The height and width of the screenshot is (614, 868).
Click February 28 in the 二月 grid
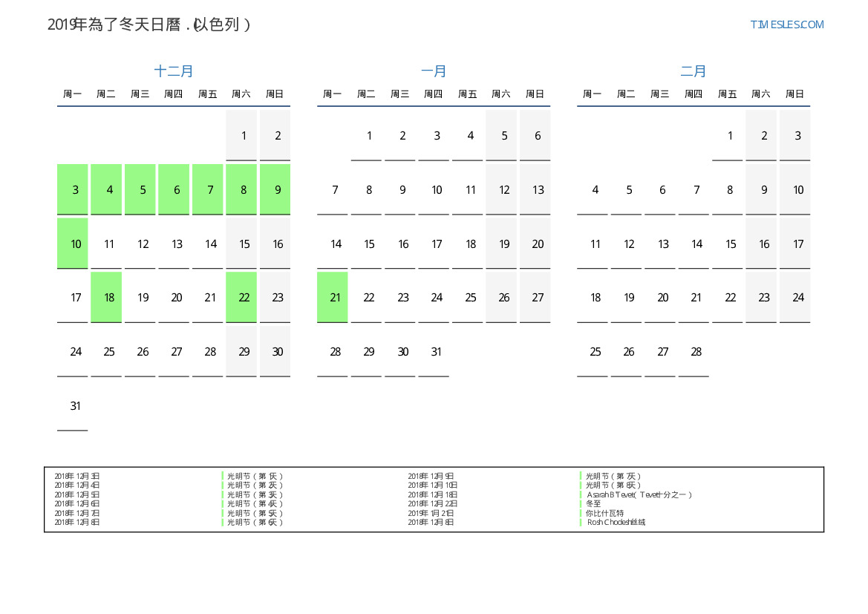tap(694, 352)
